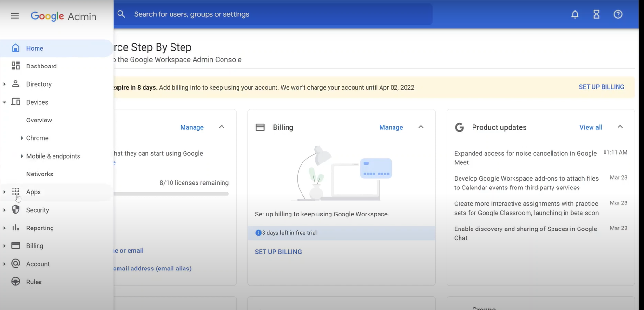Click the Security shield icon
The height and width of the screenshot is (310, 644).
(x=15, y=210)
